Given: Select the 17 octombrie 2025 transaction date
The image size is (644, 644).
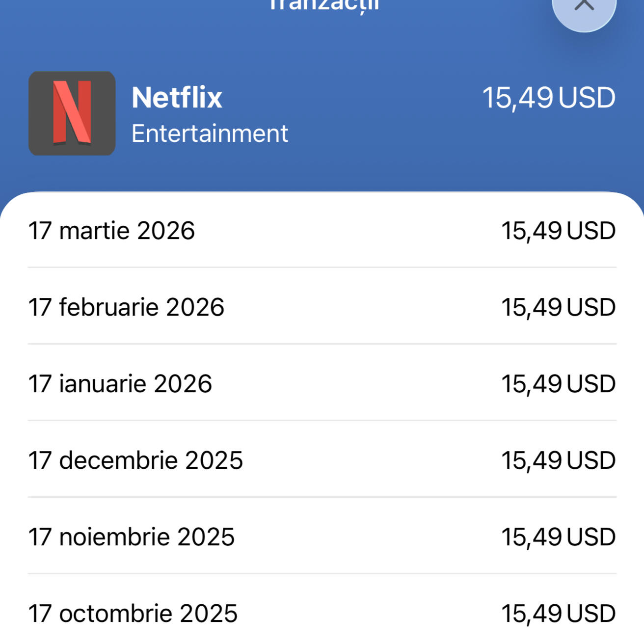Looking at the screenshot, I should (133, 614).
